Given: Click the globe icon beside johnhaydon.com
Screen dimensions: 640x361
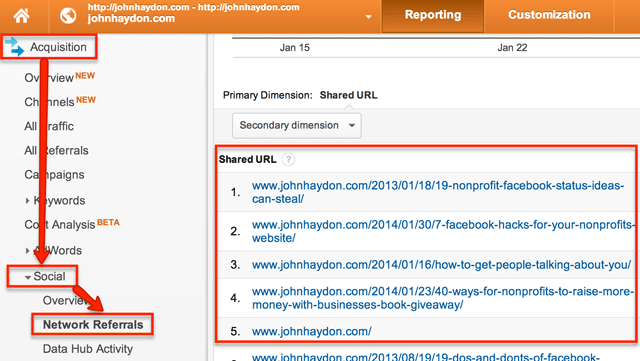Looking at the screenshot, I should [68, 16].
